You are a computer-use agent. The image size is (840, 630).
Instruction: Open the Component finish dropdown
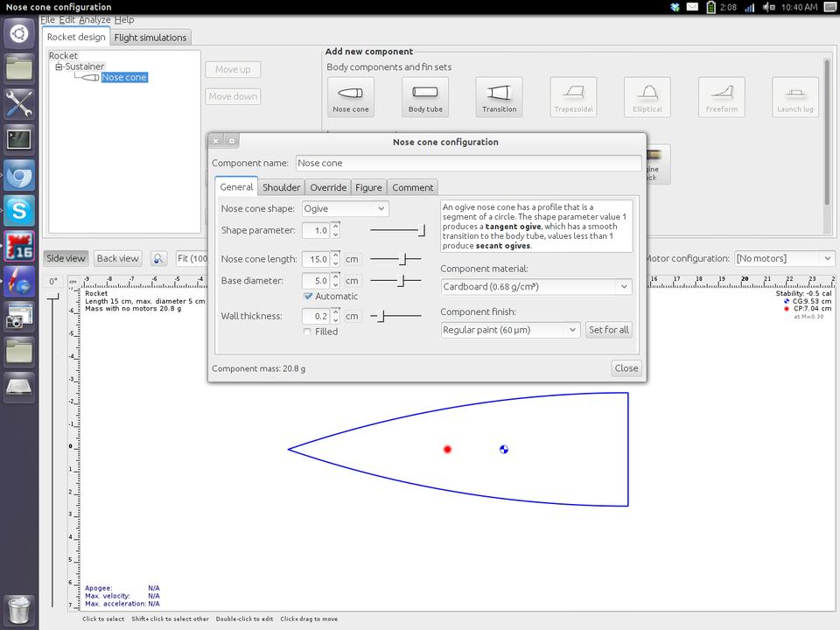tap(510, 330)
